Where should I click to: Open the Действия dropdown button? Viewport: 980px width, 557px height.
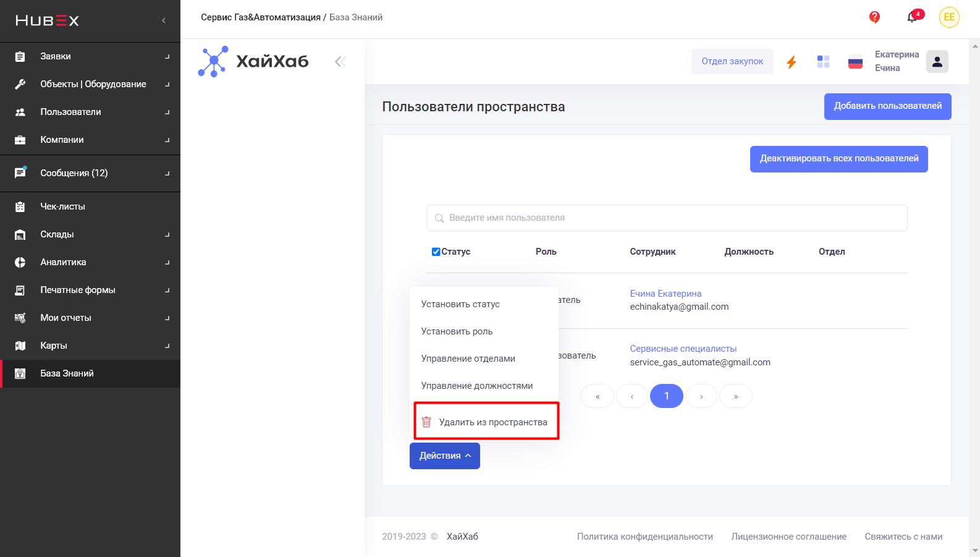click(445, 456)
